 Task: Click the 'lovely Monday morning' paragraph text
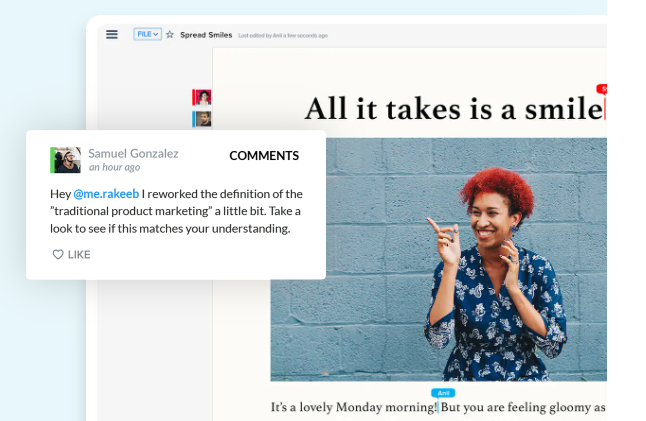pos(438,407)
